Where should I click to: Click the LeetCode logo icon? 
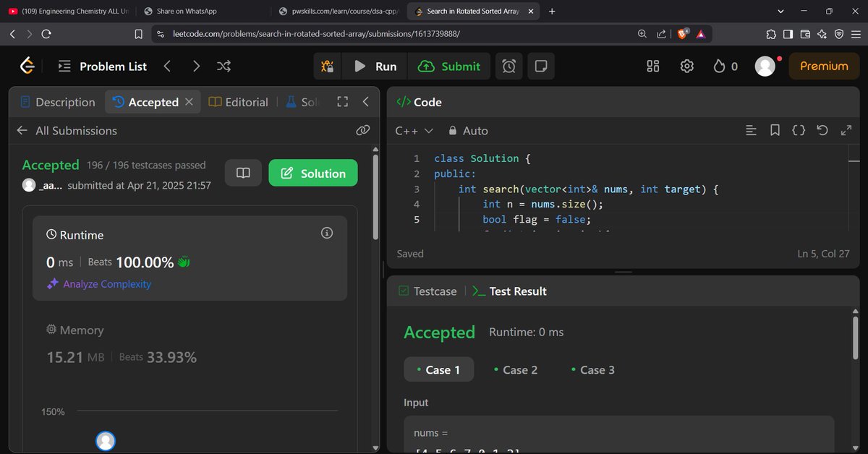click(27, 66)
